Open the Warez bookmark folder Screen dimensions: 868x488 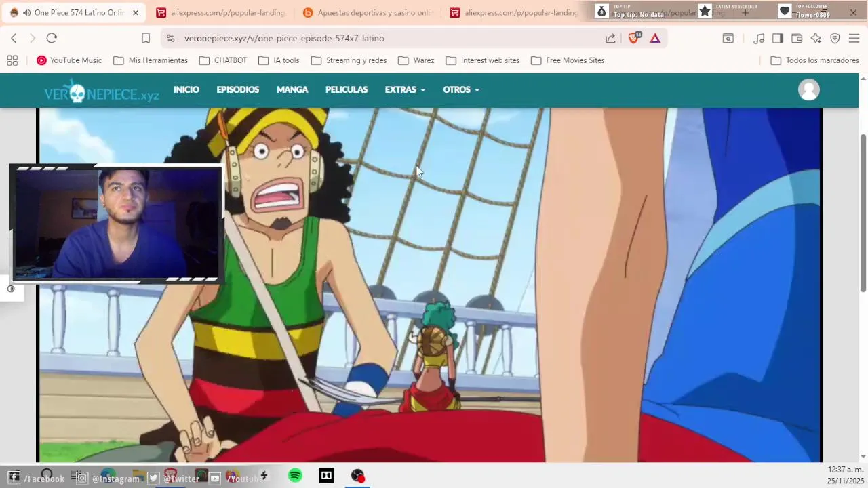[416, 60]
